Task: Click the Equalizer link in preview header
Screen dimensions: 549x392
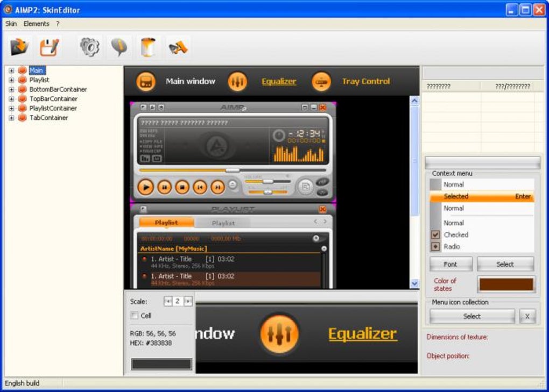Action: [279, 81]
